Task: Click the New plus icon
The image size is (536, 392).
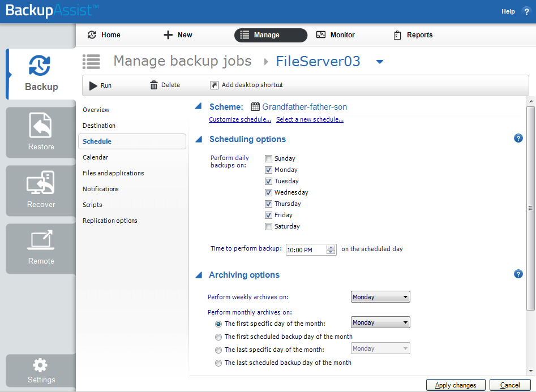Action: click(168, 35)
